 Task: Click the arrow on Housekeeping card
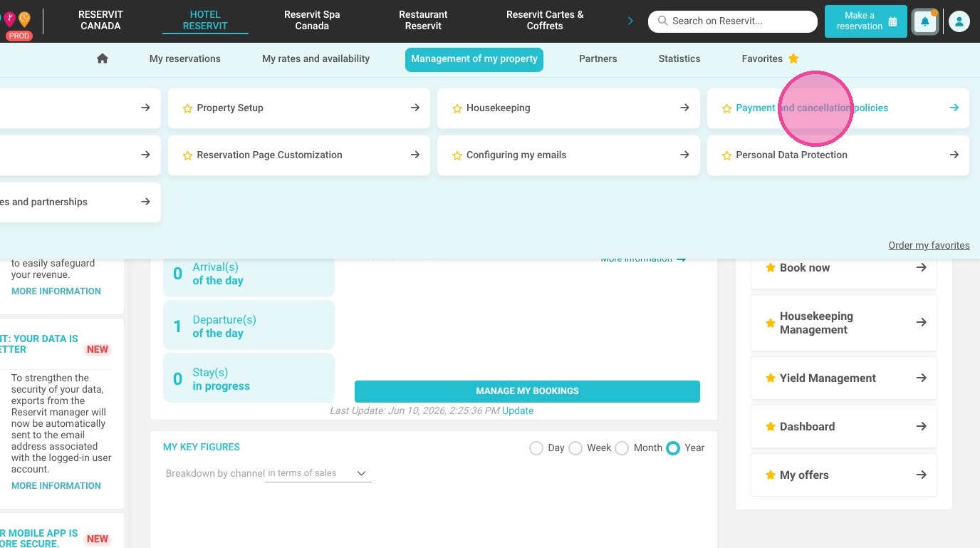[x=684, y=108]
